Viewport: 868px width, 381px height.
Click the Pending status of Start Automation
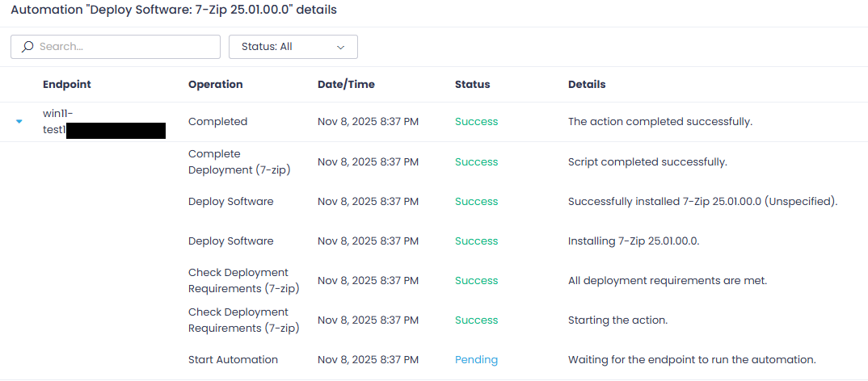[476, 360]
